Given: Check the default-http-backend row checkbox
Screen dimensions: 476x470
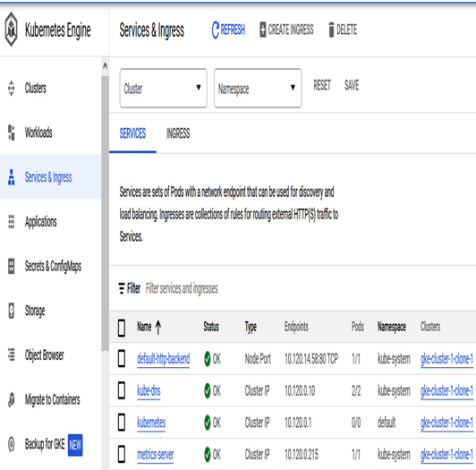Looking at the screenshot, I should coord(122,358).
